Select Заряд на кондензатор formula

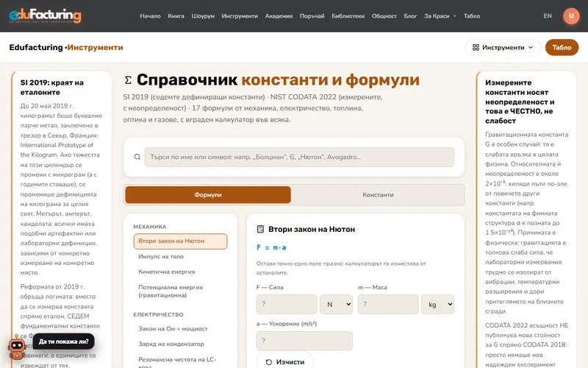click(180, 344)
